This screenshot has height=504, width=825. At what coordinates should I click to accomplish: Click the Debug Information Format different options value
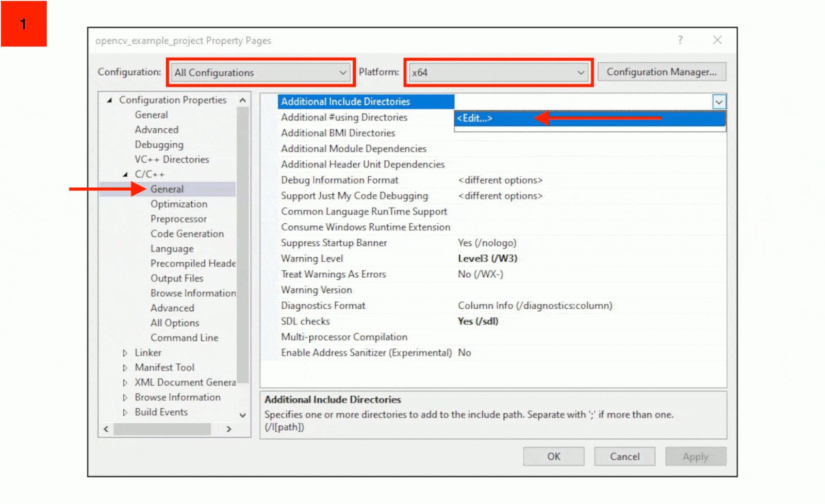click(500, 180)
